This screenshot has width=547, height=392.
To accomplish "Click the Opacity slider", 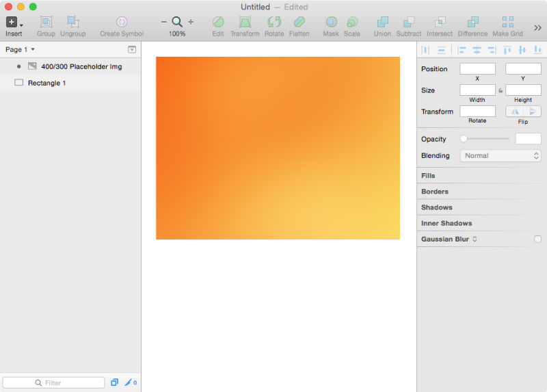I will (486, 139).
